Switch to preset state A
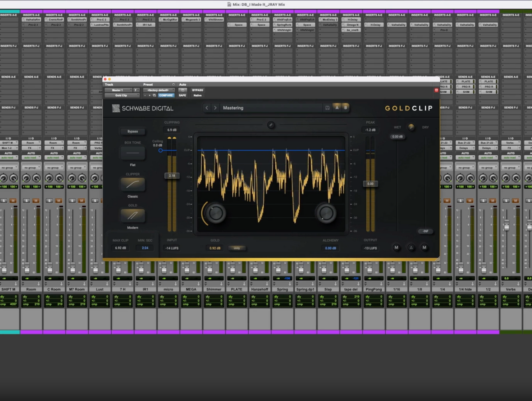Screen dimensions: 532x401 click(337, 108)
